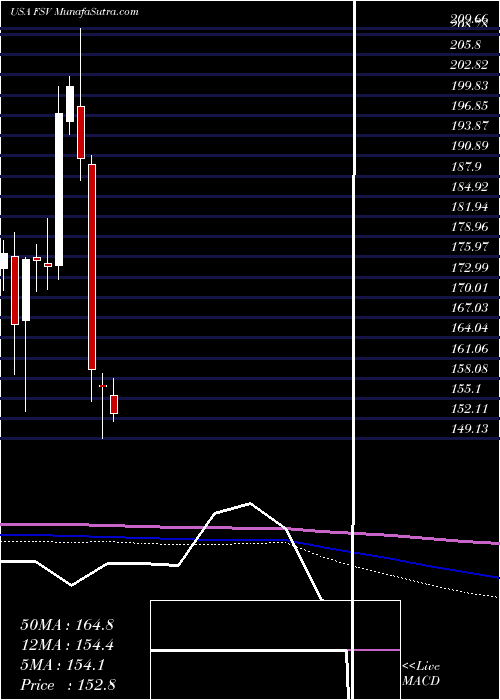Click the 158.08 price axis label
Screen dimensions: 500x700
click(x=469, y=369)
